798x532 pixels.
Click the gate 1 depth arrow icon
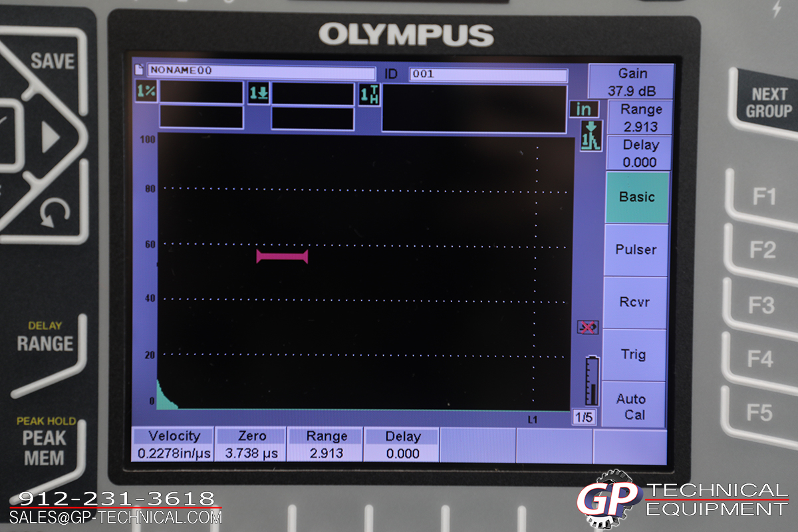259,93
